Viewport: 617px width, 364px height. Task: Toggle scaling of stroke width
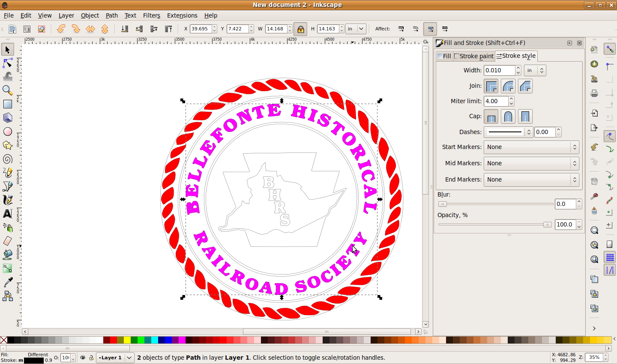tap(401, 29)
